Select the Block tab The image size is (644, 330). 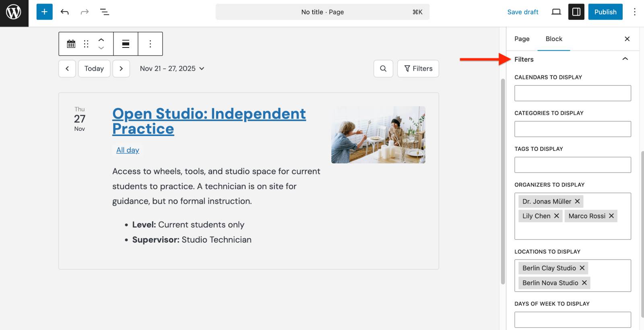pos(553,39)
